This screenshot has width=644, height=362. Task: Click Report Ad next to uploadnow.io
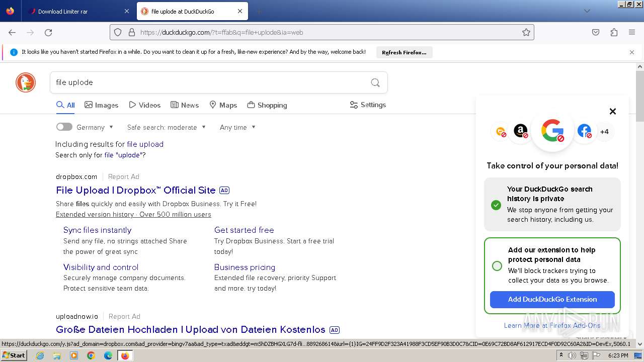click(x=124, y=316)
